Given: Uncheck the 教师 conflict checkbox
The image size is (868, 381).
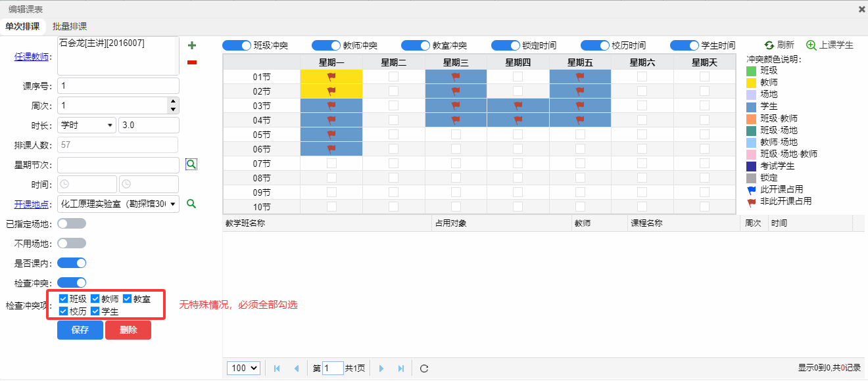Looking at the screenshot, I should pyautogui.click(x=95, y=299).
